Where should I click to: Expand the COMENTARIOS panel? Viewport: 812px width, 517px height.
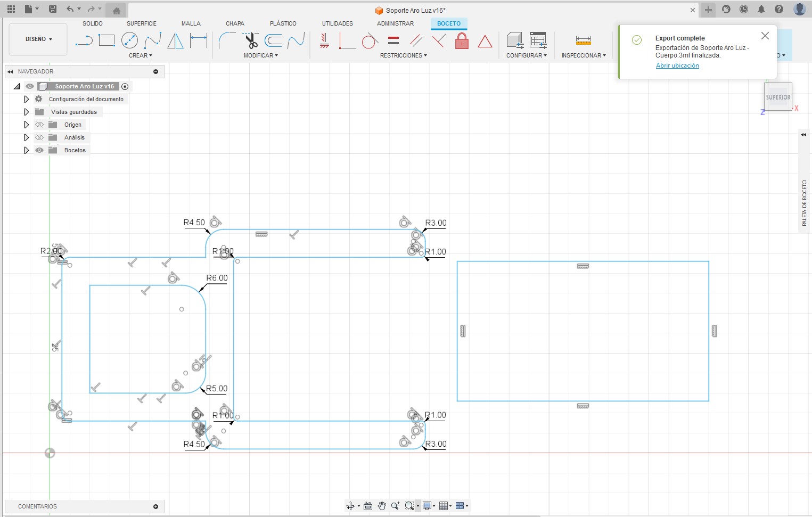click(x=155, y=506)
